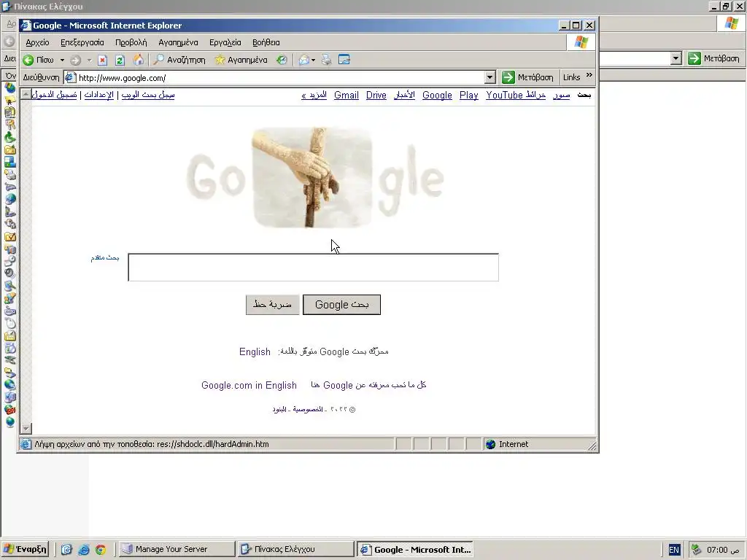Expand the address bar URL history dropdown
747x560 pixels.
(x=489, y=77)
